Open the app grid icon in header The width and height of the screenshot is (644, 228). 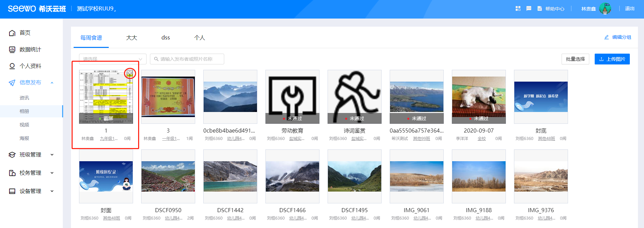point(518,8)
